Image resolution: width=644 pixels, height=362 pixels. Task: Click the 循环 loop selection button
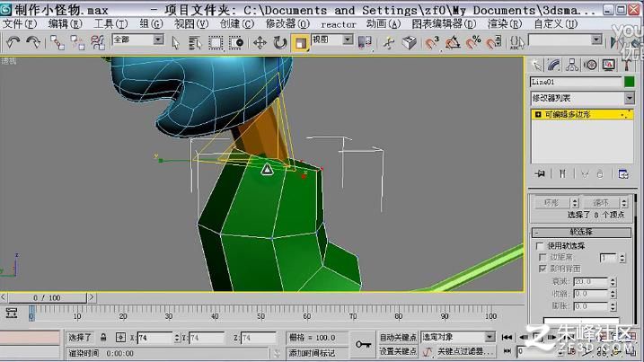pos(601,203)
